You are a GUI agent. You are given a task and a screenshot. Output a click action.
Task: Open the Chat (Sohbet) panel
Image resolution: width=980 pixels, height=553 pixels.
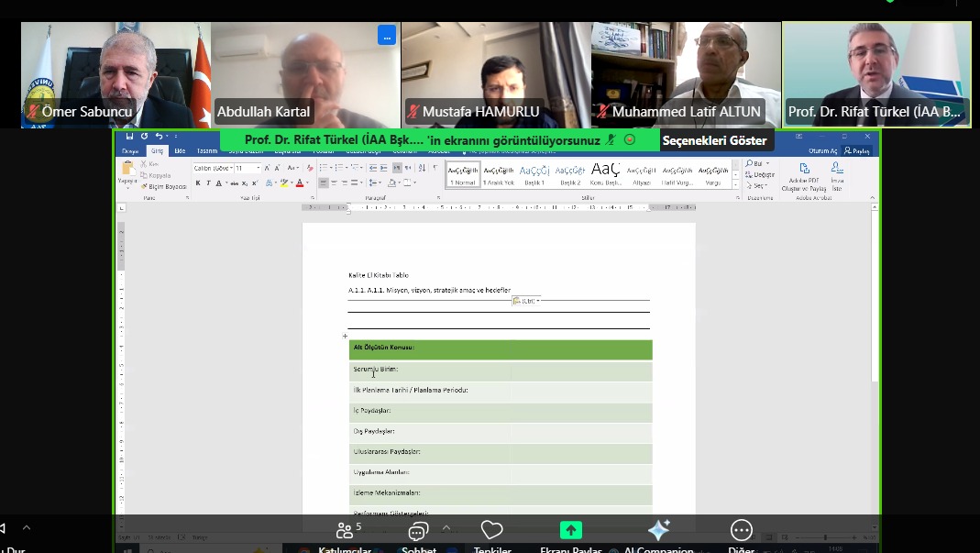(418, 532)
